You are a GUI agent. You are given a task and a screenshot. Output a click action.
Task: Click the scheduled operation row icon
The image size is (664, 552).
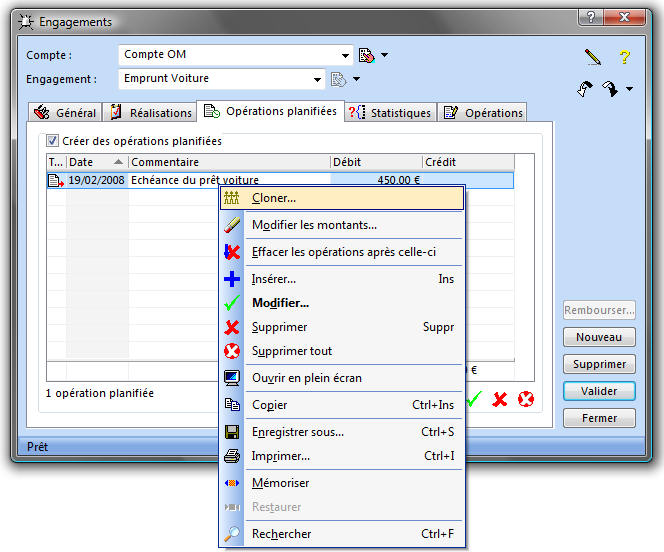pos(56,181)
